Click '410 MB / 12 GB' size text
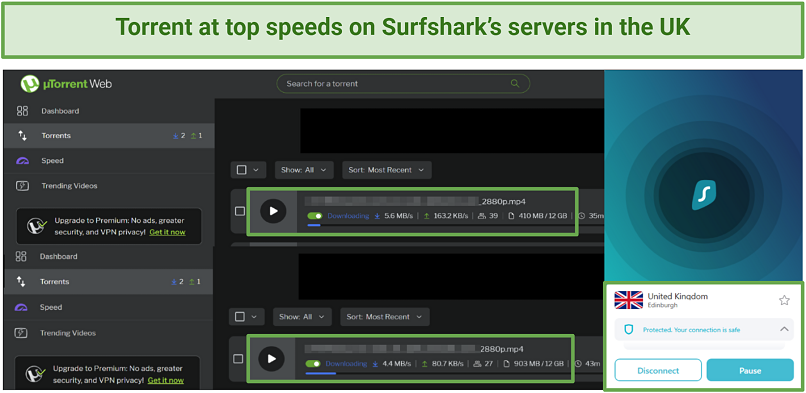The width and height of the screenshot is (806, 393). tap(543, 216)
